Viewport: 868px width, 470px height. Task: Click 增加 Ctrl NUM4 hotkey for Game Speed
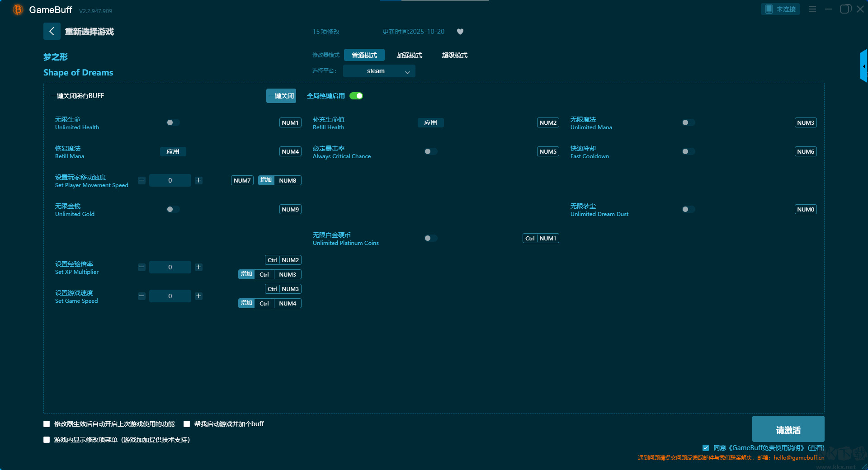[270, 303]
